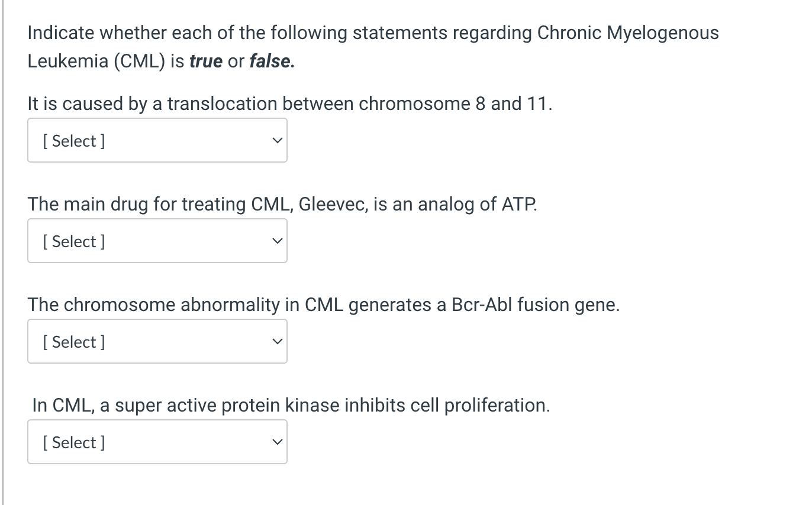Screen dimensions: 812x505
Task: Click the dropdown directly under Gleevec question
Action: [x=157, y=241]
